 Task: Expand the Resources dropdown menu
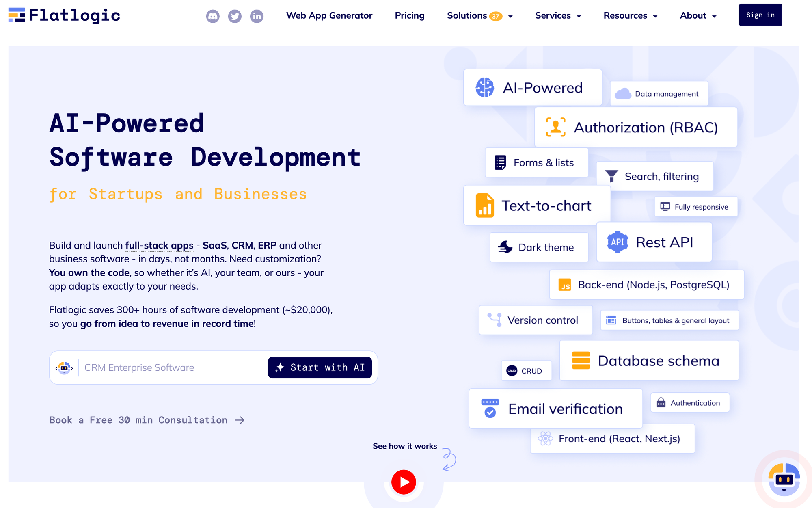pyautogui.click(x=630, y=16)
